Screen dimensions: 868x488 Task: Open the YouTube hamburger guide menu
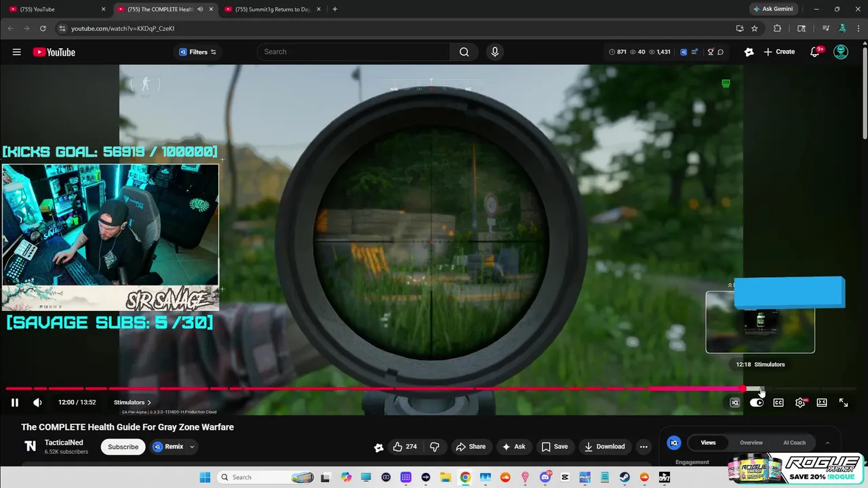point(16,52)
